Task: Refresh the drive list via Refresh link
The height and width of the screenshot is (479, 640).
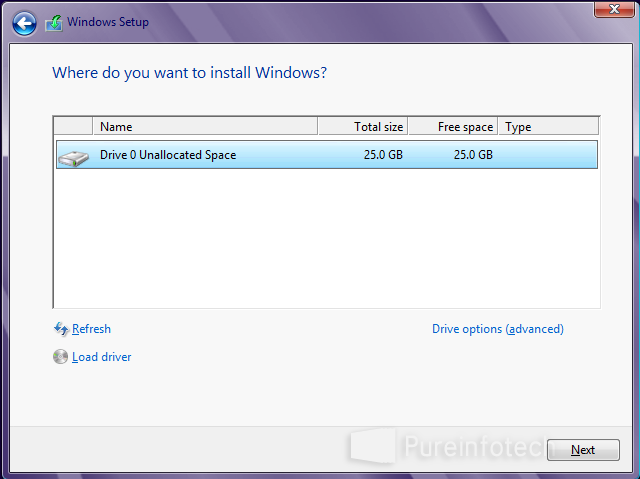Action: pos(91,329)
